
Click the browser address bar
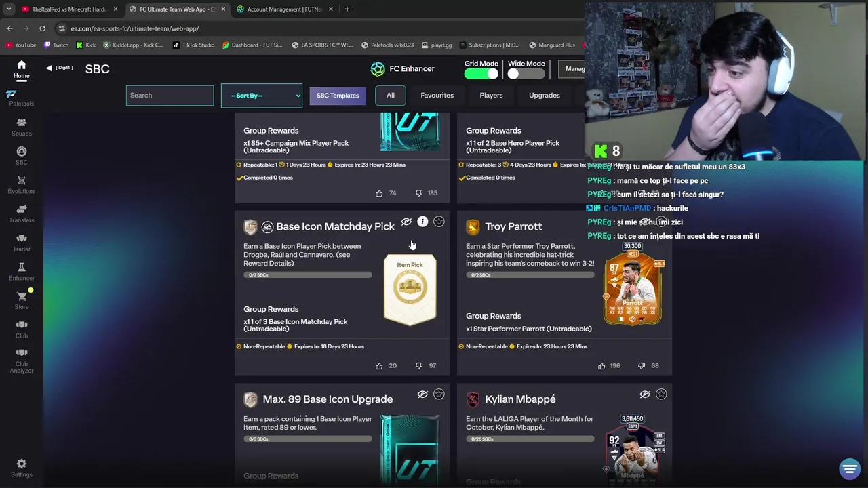point(319,28)
